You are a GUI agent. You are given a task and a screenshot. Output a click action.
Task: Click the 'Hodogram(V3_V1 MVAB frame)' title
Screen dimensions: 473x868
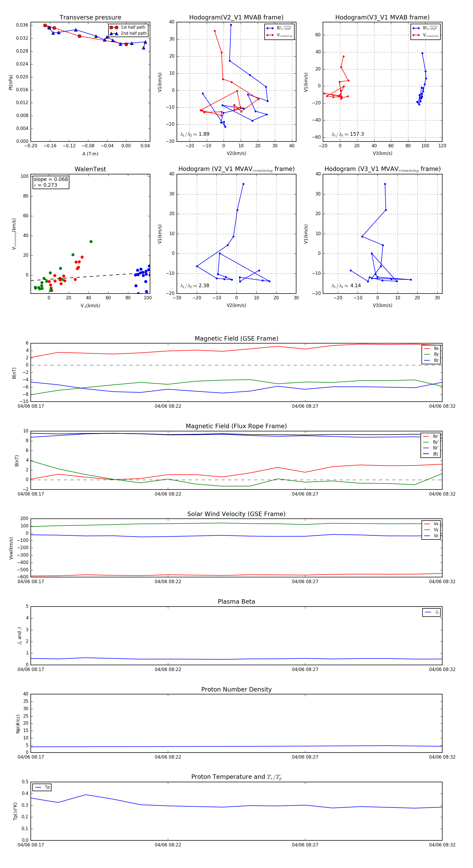[382, 18]
